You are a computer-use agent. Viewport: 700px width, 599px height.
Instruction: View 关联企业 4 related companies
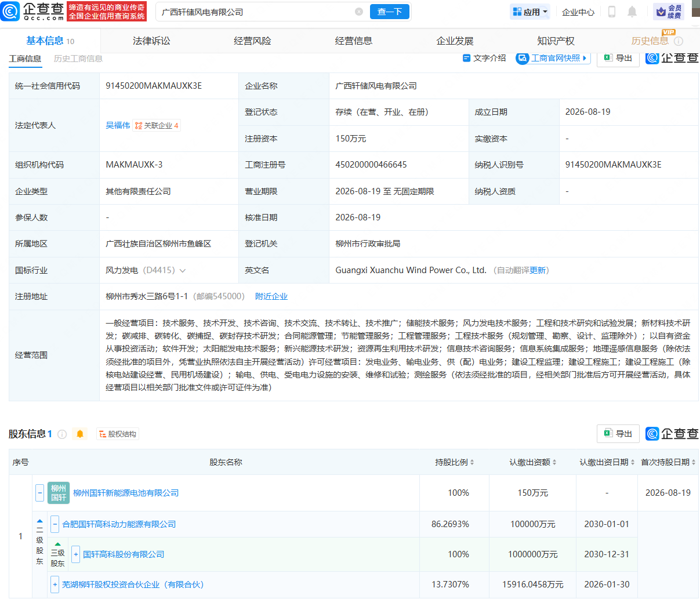point(157,125)
